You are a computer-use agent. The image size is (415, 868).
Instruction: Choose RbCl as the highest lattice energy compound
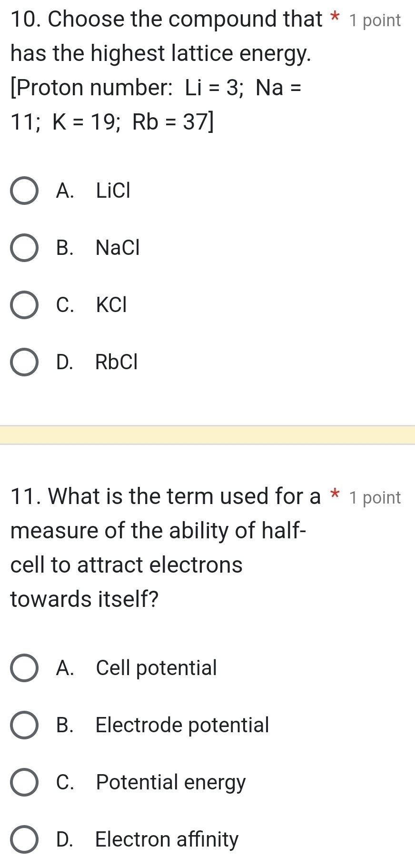tap(24, 362)
